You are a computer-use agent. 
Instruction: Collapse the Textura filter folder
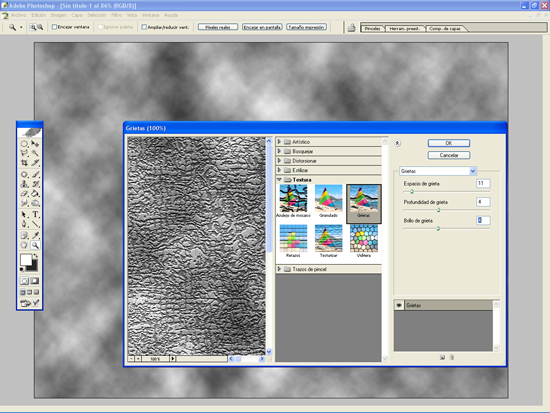[x=279, y=179]
